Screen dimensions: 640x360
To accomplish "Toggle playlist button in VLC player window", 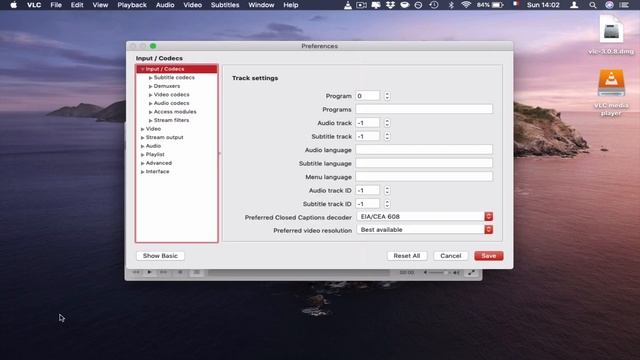I will tap(196, 272).
